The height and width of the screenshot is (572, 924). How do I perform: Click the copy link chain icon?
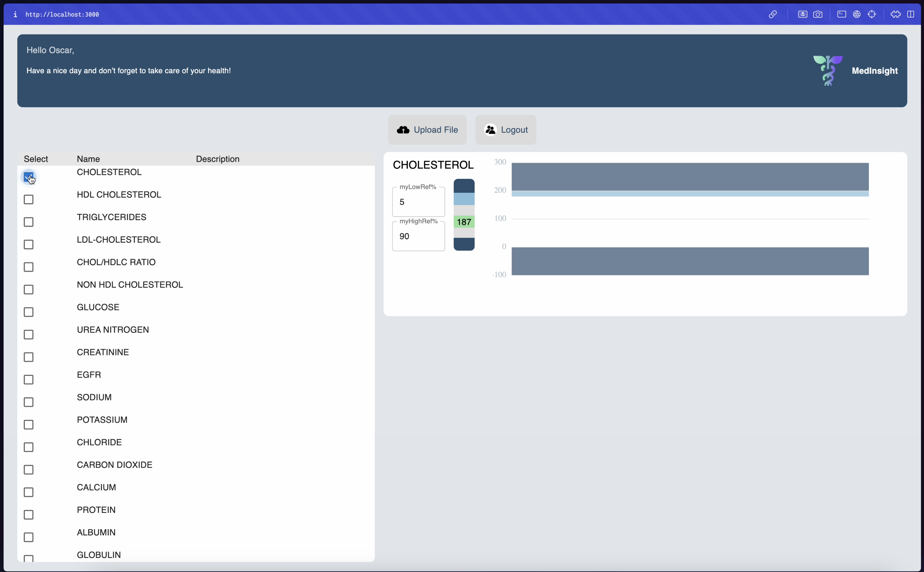[773, 14]
